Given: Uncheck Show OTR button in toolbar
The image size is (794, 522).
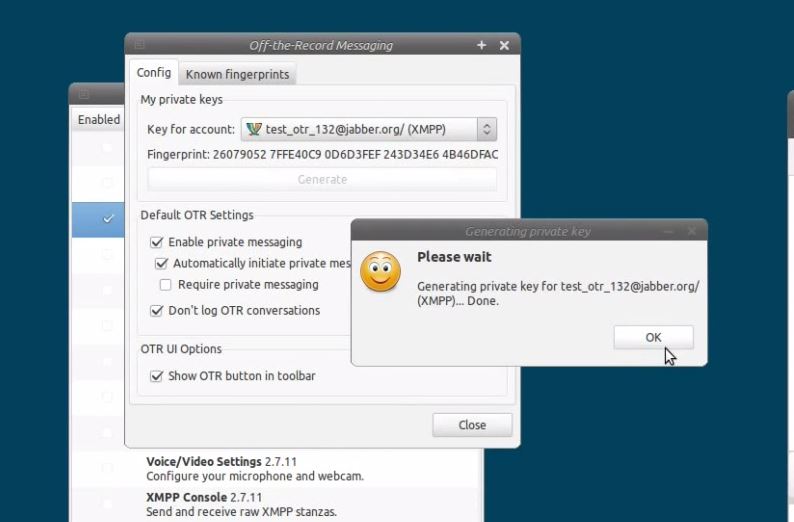Looking at the screenshot, I should 156,376.
